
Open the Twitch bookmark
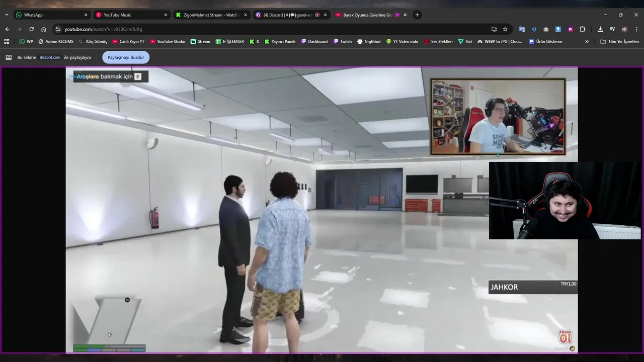[342, 42]
